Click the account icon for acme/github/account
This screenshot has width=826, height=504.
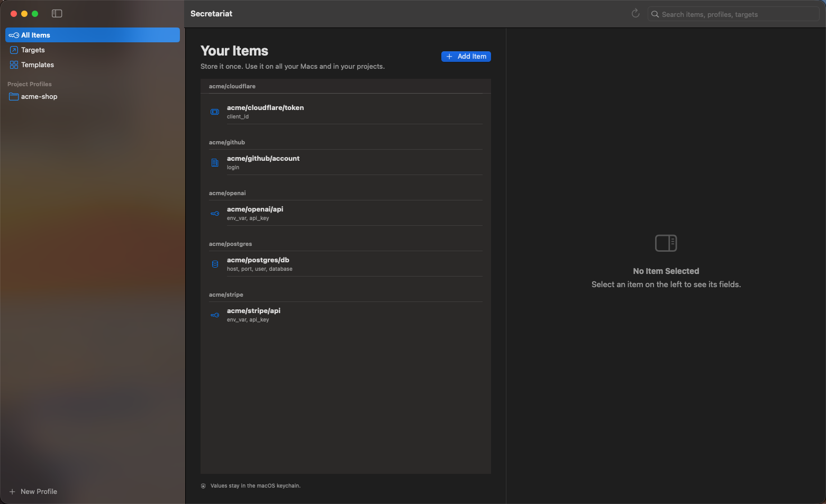[x=215, y=163]
